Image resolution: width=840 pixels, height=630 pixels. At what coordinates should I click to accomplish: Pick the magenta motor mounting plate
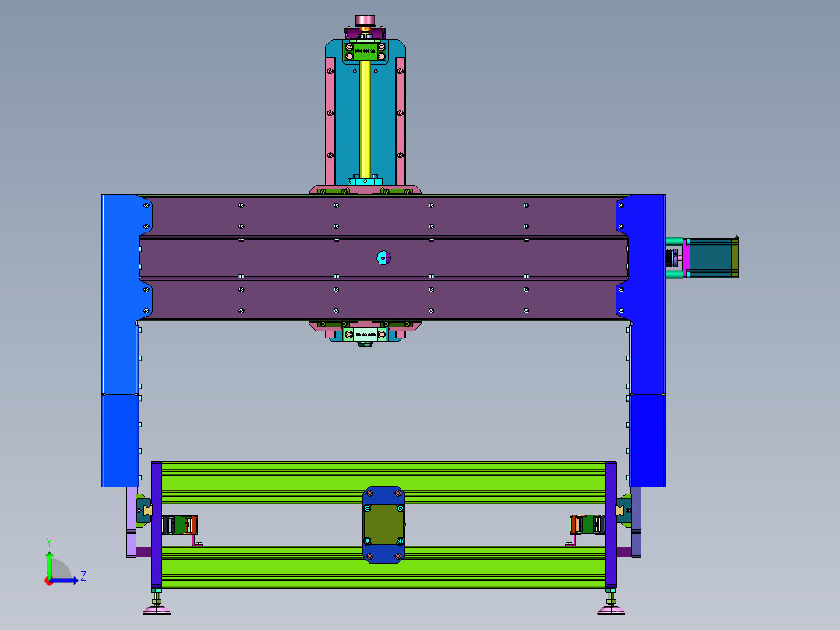pyautogui.click(x=686, y=258)
